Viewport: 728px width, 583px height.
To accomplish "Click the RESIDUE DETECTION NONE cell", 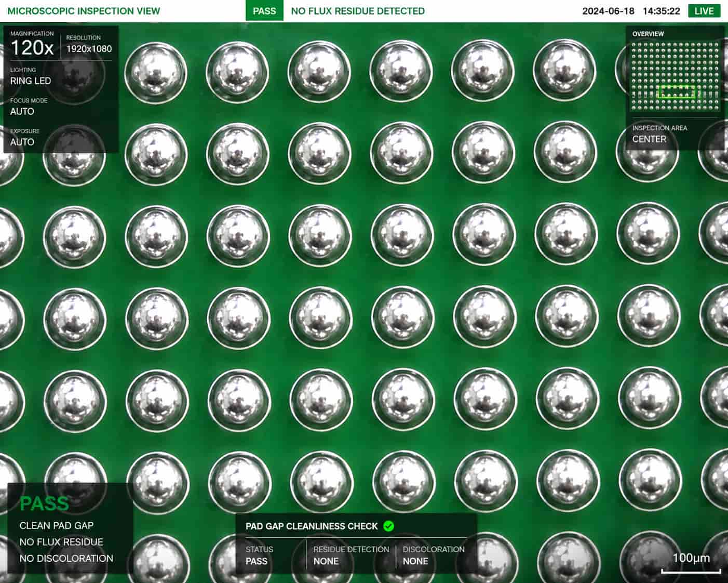I will (x=351, y=555).
